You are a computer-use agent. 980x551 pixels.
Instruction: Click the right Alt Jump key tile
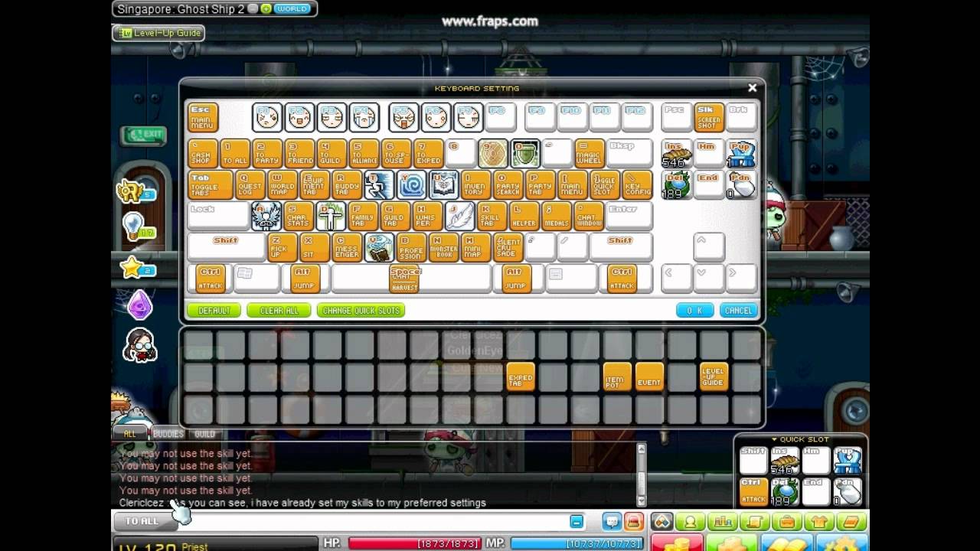tap(515, 279)
